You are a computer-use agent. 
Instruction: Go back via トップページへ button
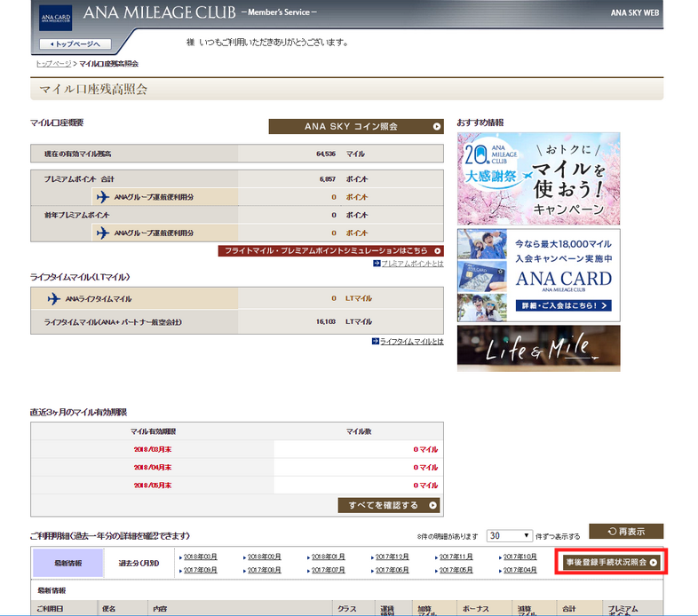pos(75,44)
